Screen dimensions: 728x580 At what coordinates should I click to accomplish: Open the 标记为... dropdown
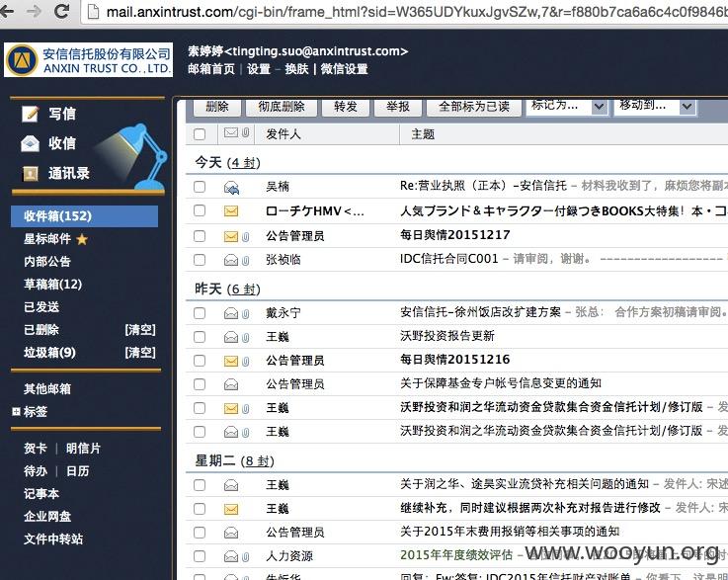[566, 107]
